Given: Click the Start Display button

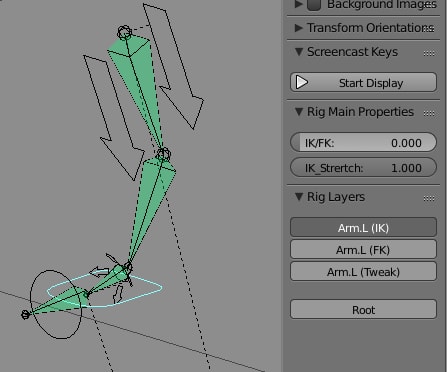Looking at the screenshot, I should tap(363, 82).
